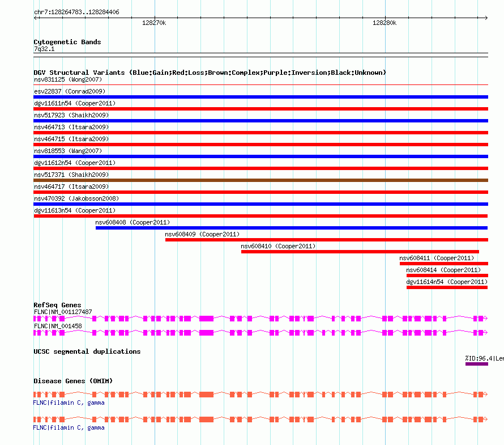The height and width of the screenshot is (445, 504).
Task: Click the 128280k scale tick label
Action: pos(385,23)
